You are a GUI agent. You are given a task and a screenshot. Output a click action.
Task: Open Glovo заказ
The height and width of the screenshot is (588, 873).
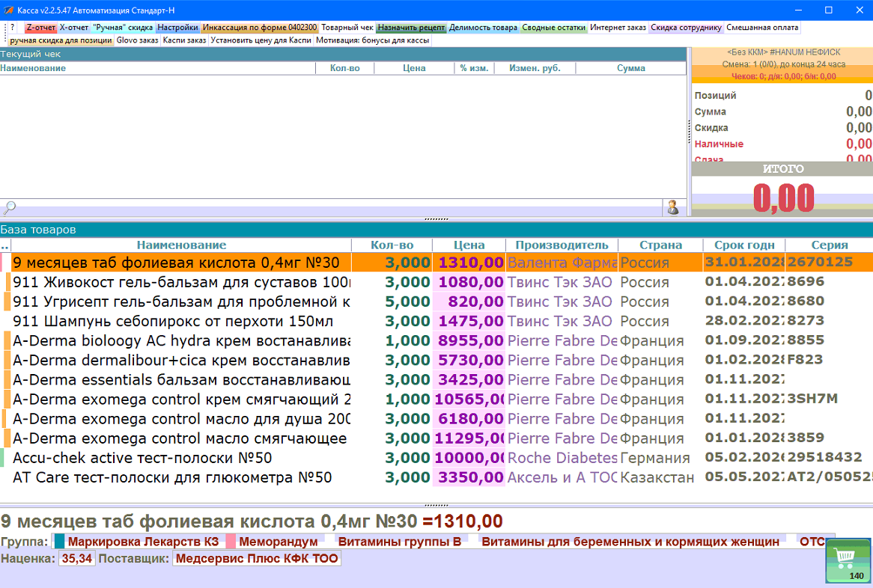[138, 40]
